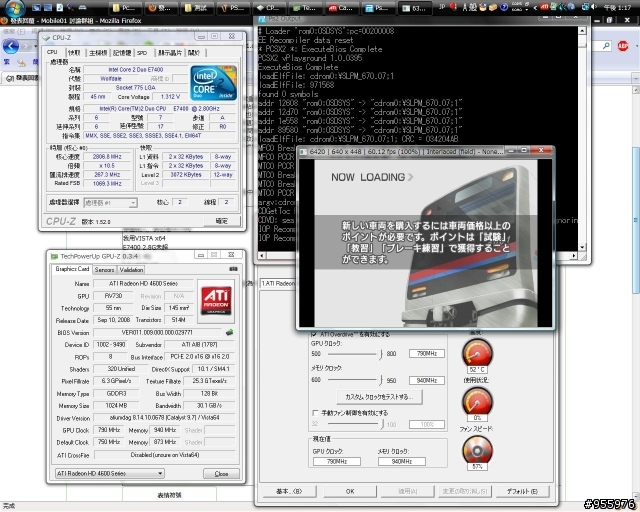Open the Ps... taskbar button
This screenshot has height=512, width=640.
377,8
